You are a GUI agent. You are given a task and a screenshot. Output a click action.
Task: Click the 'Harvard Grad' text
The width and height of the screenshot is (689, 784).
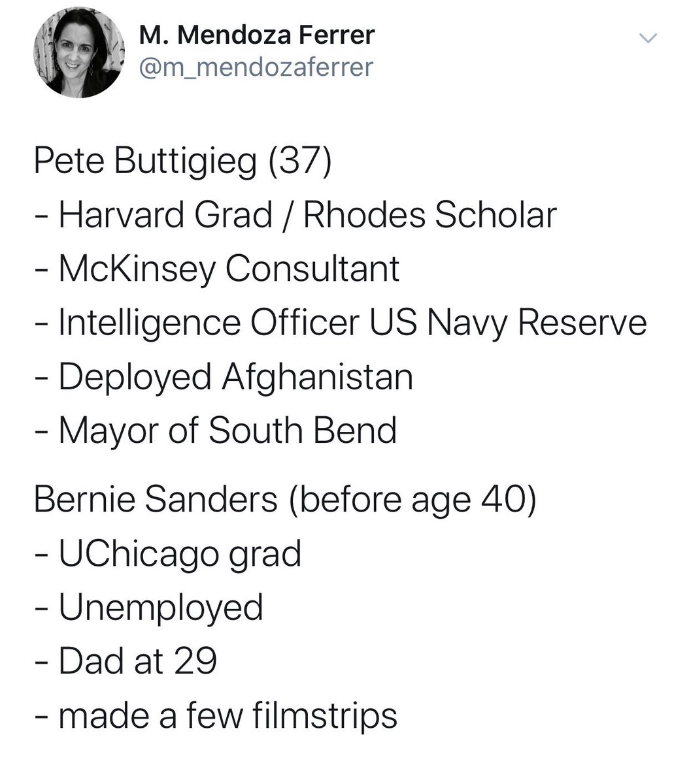[165, 215]
